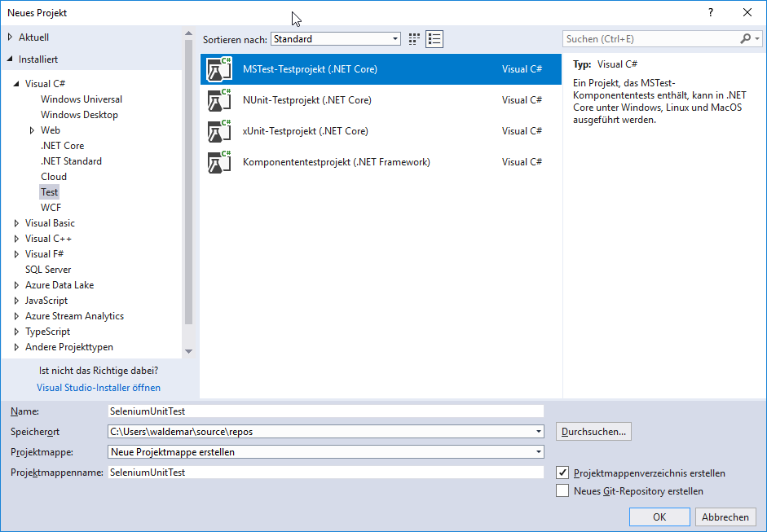
Task: Toggle Projektmappenverzeichnis erstellen checkbox
Action: pos(562,473)
